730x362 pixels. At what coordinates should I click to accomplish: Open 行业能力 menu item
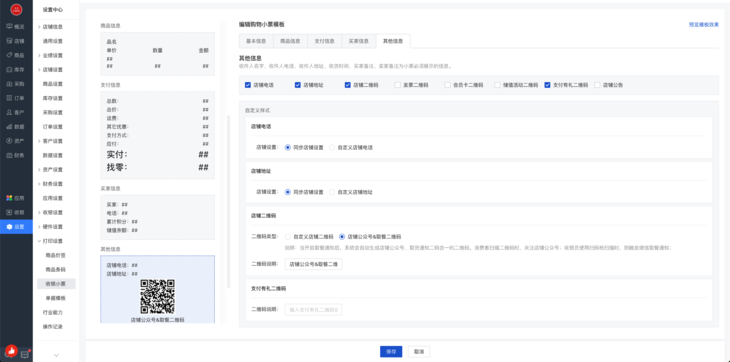[x=53, y=312]
